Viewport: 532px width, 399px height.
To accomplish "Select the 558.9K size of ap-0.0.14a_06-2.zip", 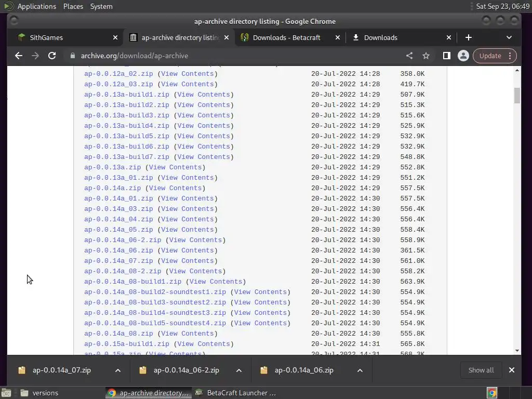I will pyautogui.click(x=412, y=240).
